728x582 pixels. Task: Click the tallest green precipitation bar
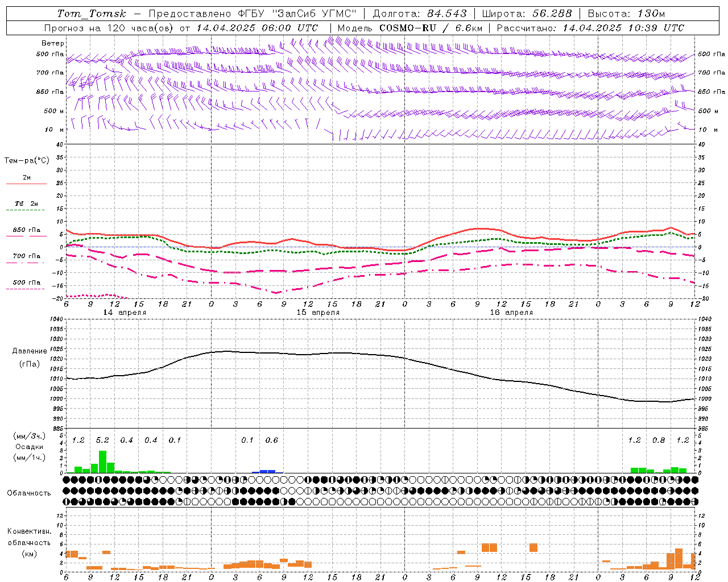coord(102,462)
